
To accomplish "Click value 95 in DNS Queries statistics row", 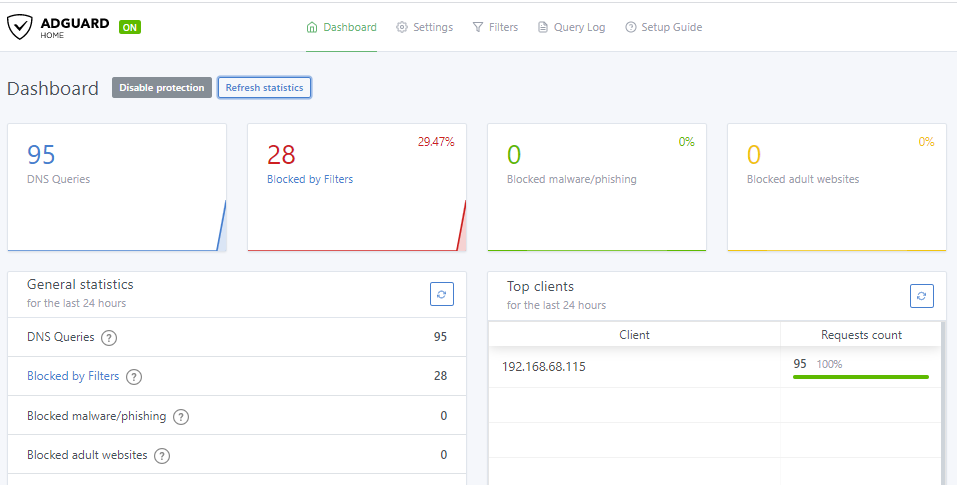I will (x=440, y=337).
